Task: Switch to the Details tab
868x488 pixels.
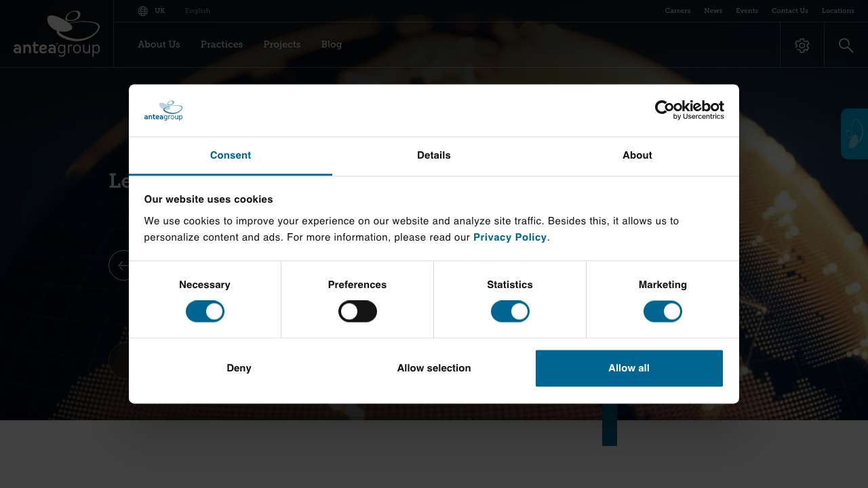Action: (x=434, y=155)
